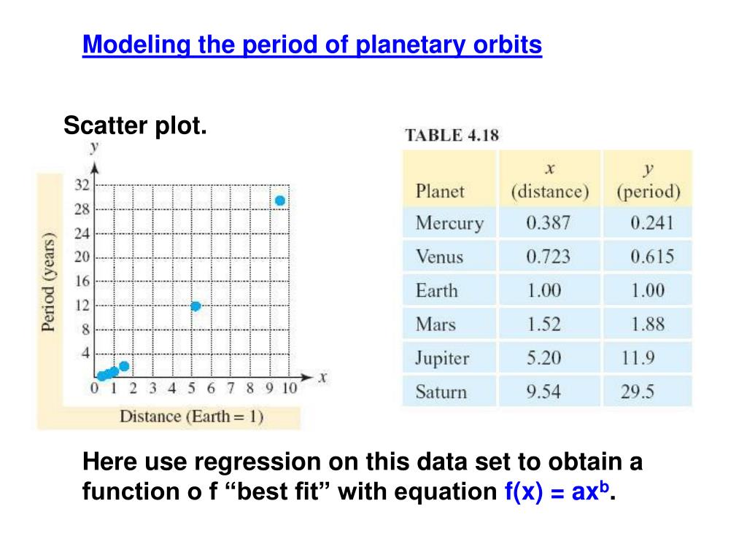Click the Scatter plot heading text
The image size is (747, 560).
click(x=135, y=125)
